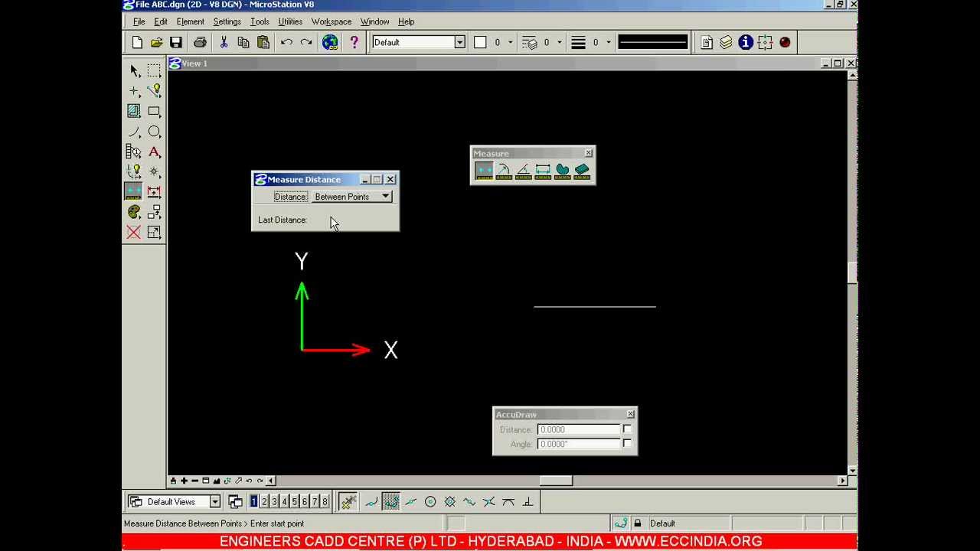The width and height of the screenshot is (980, 551).
Task: Open the Element Information blue i icon
Action: pos(746,42)
